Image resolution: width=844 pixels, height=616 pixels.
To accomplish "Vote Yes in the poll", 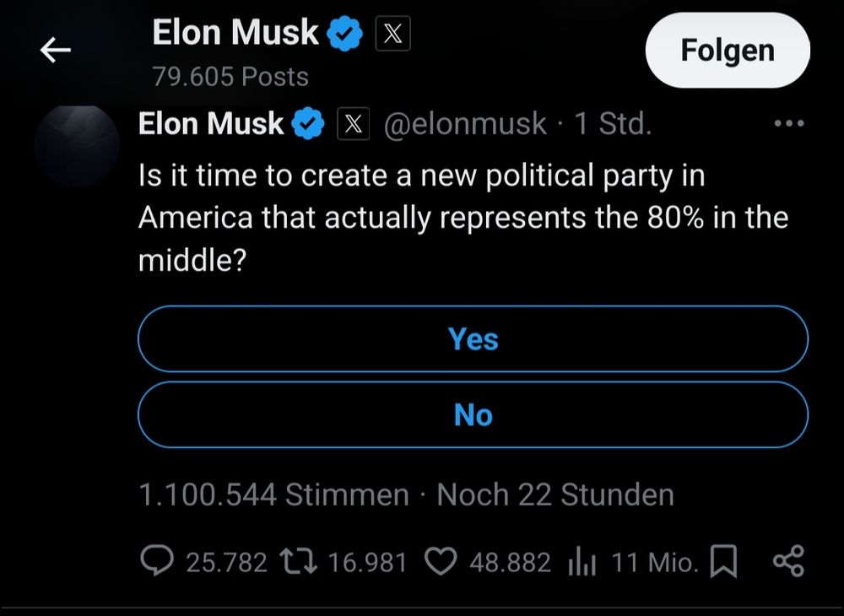I will (x=473, y=339).
